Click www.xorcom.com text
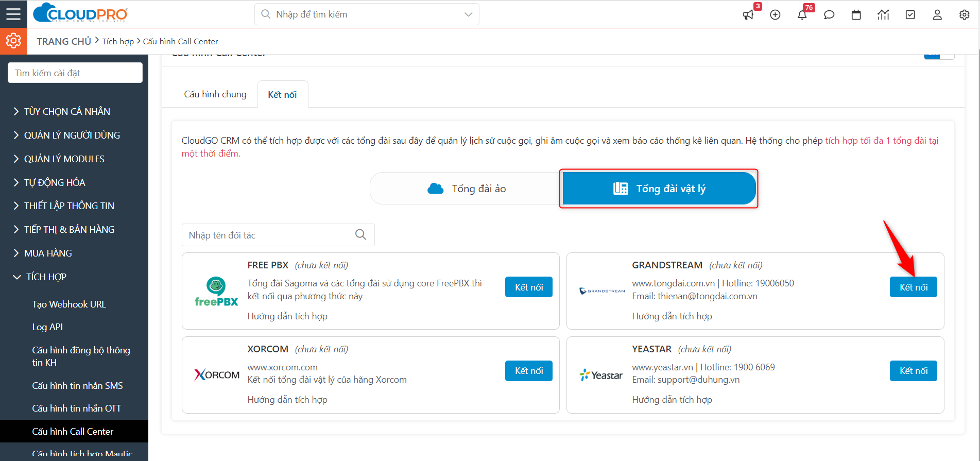Viewport: 980px width, 461px height. click(282, 367)
